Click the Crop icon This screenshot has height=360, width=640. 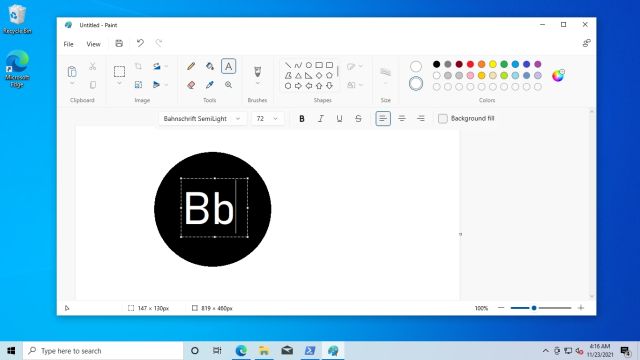tap(138, 66)
